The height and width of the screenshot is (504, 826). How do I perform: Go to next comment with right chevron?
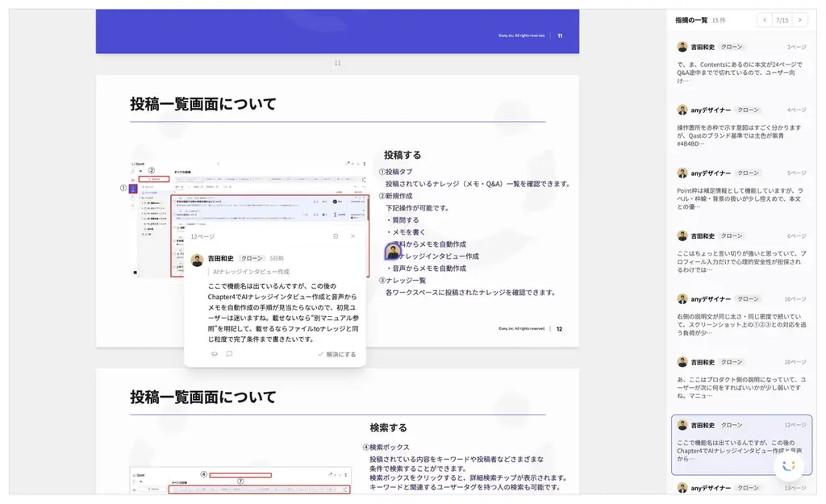tap(799, 20)
